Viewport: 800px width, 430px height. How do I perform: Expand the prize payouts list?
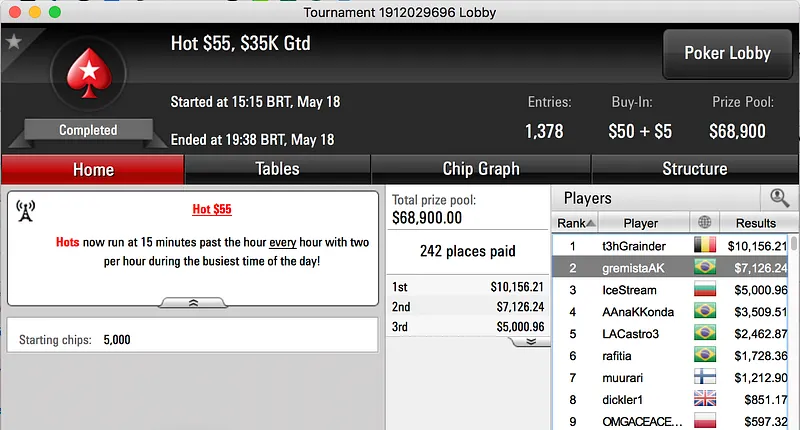[531, 341]
